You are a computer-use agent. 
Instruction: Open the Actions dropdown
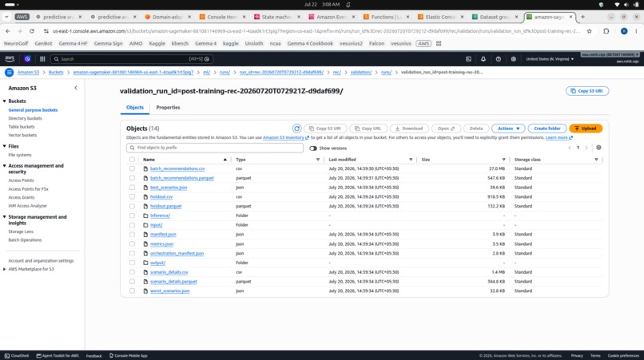click(508, 129)
